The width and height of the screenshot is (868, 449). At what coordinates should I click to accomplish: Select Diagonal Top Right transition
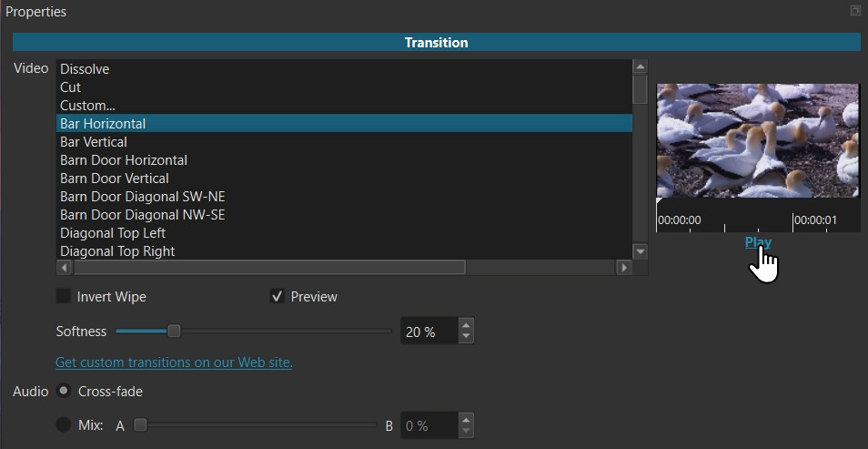click(117, 251)
